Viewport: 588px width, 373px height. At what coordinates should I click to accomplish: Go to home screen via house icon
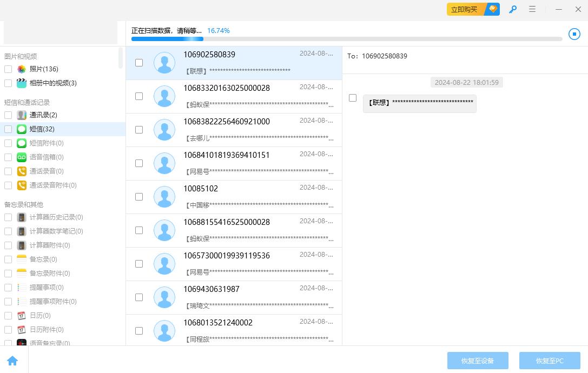click(x=12, y=361)
